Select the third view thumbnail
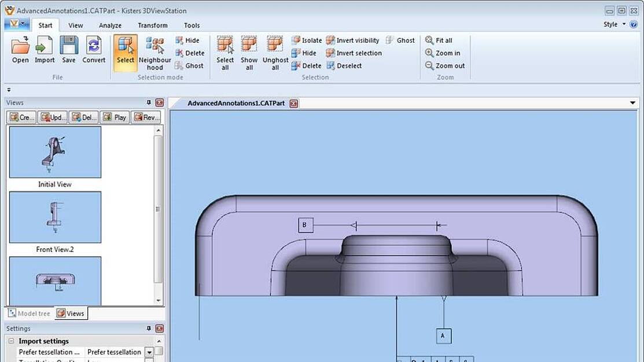Image resolution: width=644 pixels, height=362 pixels. (55, 280)
